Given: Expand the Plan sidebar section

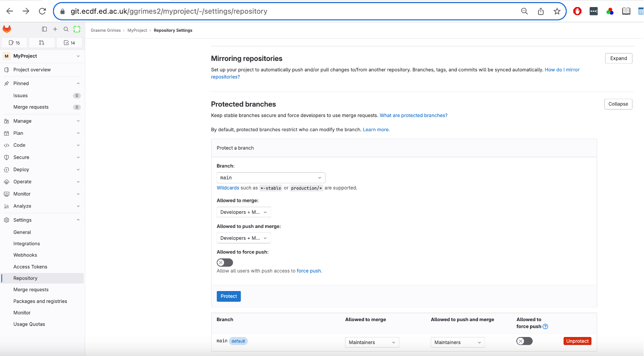Looking at the screenshot, I should 42,133.
